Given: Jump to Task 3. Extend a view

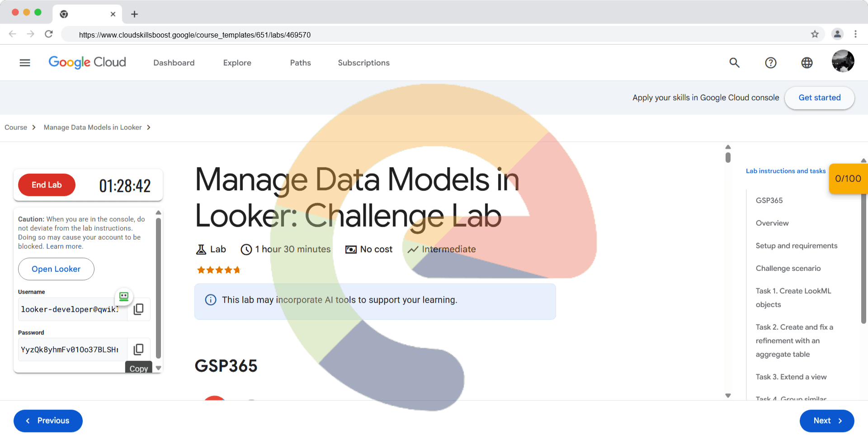Looking at the screenshot, I should (791, 377).
